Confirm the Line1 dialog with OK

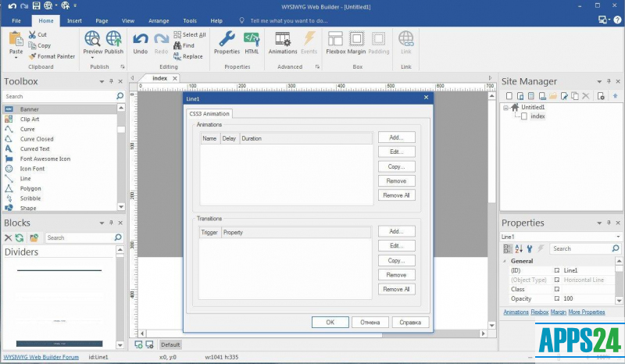[x=330, y=322]
